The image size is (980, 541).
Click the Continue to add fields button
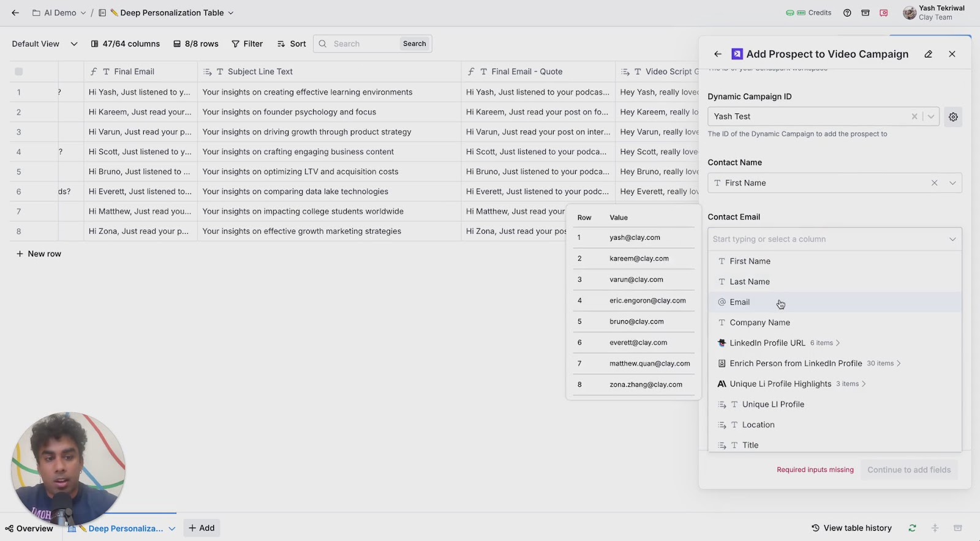tap(909, 470)
